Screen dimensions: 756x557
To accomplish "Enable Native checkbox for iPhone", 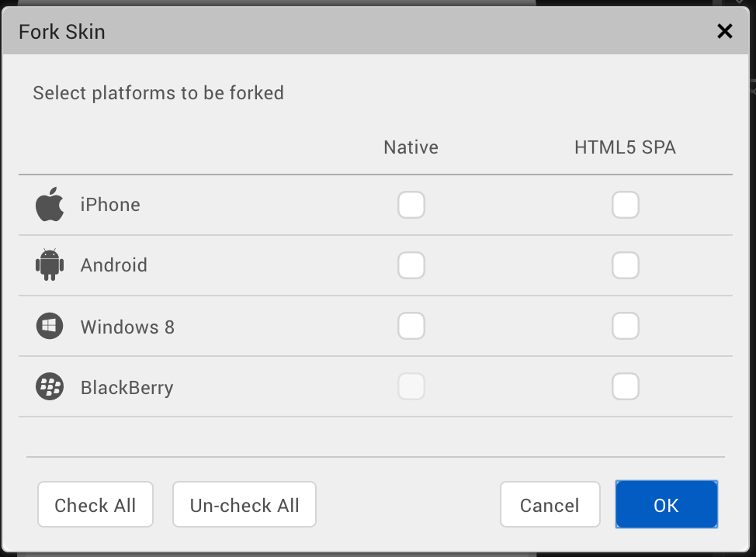I will coord(411,206).
